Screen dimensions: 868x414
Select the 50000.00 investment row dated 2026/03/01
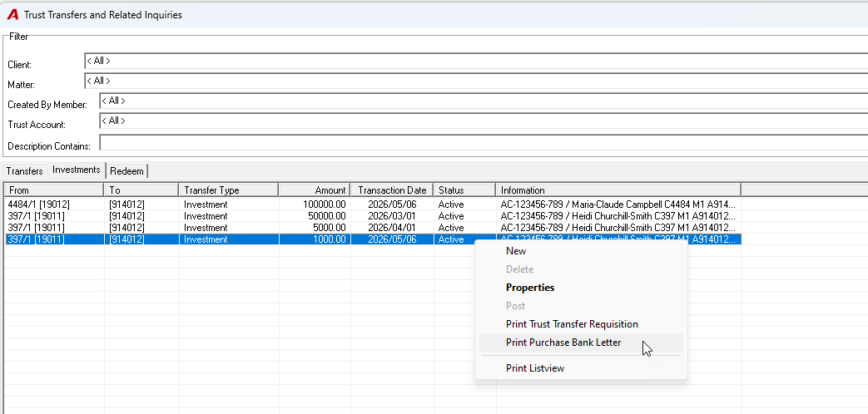click(373, 216)
